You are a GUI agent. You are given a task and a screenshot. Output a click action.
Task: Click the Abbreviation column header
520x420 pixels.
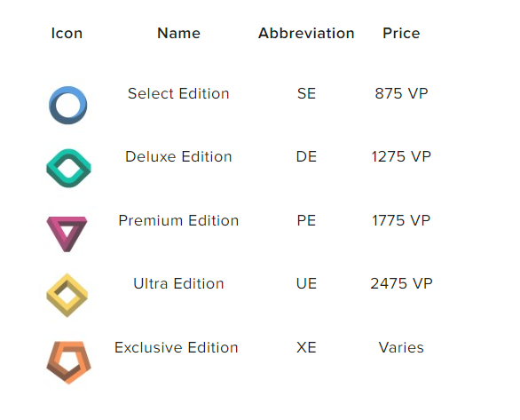click(x=306, y=33)
